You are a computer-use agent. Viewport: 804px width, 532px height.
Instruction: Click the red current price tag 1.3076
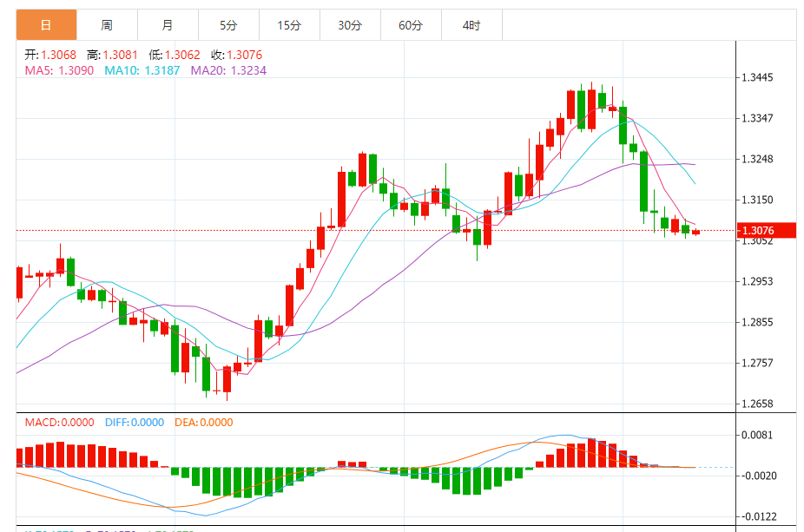[766, 230]
